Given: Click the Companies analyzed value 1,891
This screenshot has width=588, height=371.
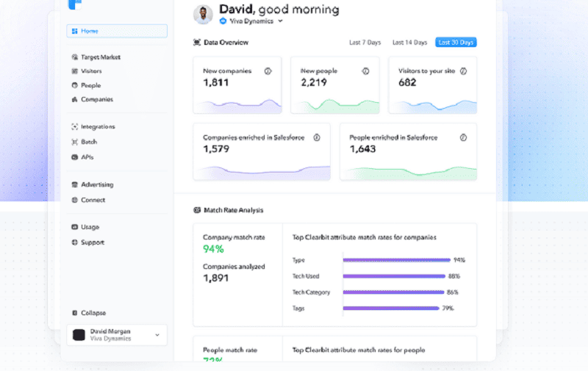Looking at the screenshot, I should pos(215,278).
